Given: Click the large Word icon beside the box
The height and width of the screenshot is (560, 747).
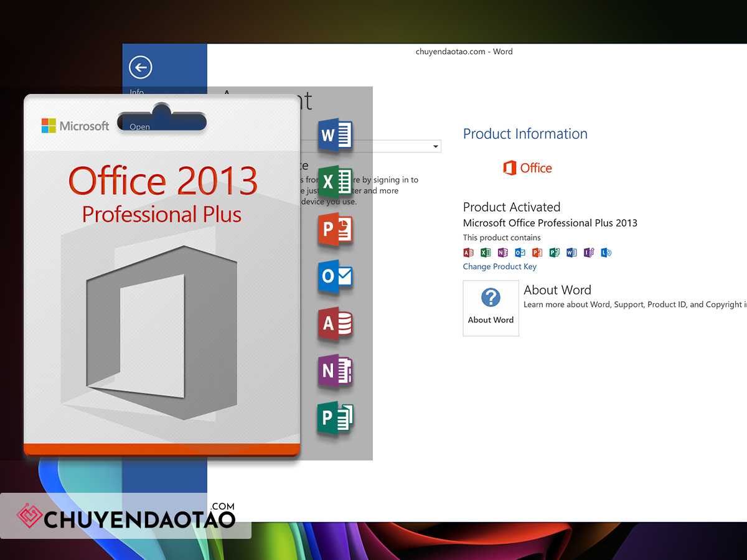Looking at the screenshot, I should pos(335,135).
